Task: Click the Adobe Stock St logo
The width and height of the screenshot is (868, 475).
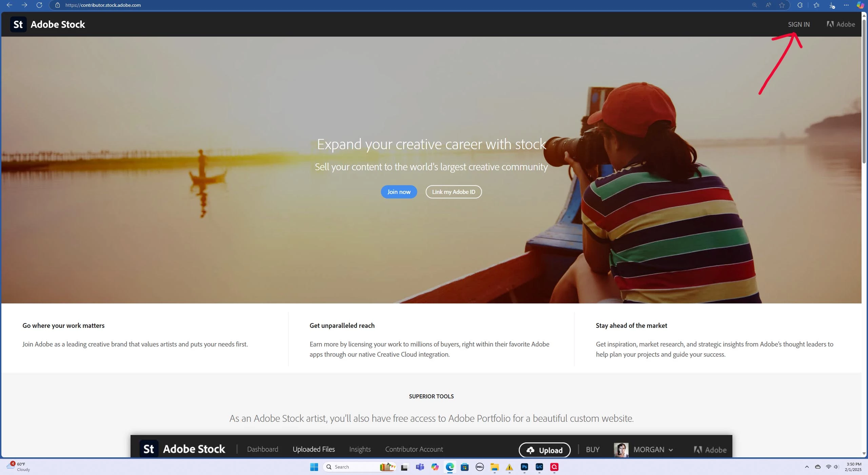Action: (x=18, y=24)
